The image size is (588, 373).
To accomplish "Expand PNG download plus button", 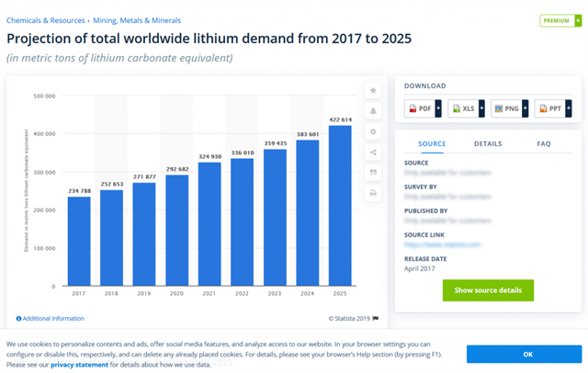I will click(x=526, y=108).
